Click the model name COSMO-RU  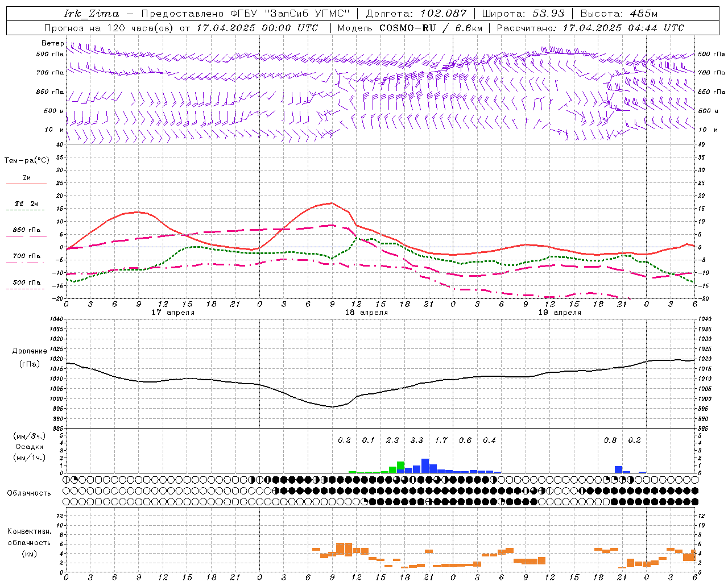[408, 28]
